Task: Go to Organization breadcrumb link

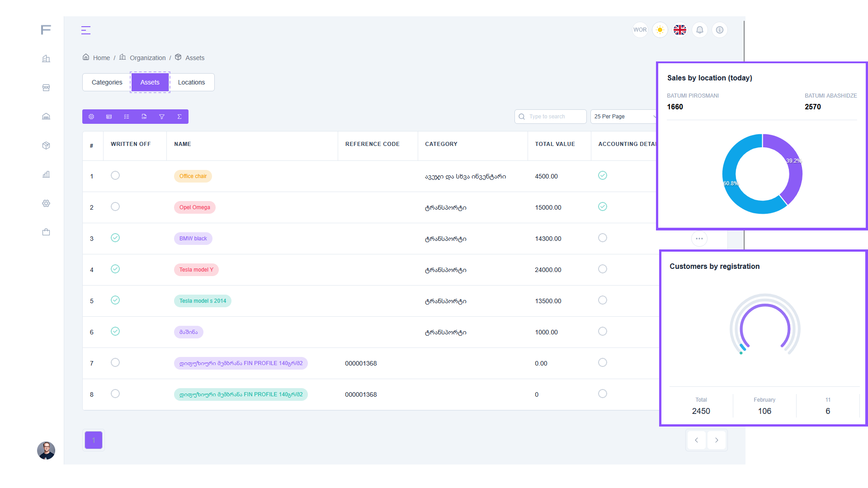Action: [147, 58]
